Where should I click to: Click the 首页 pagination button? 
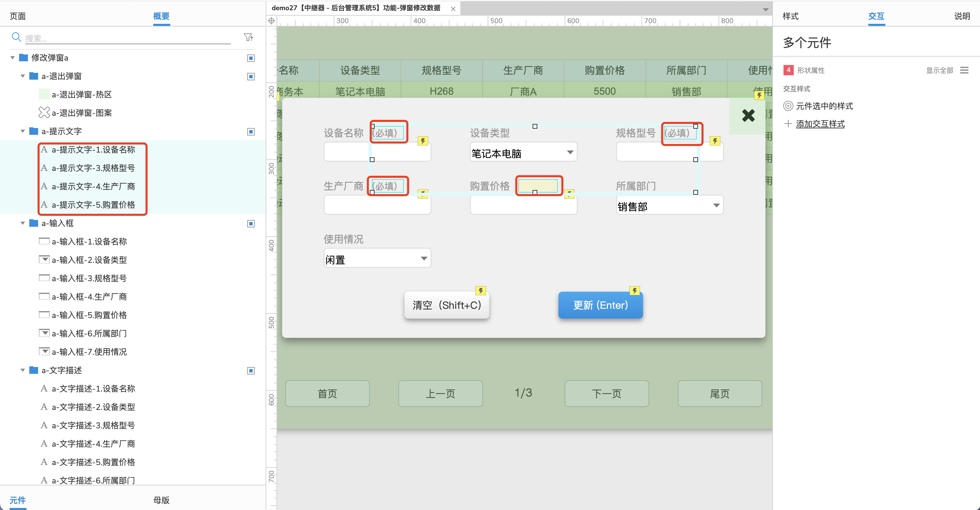(x=327, y=394)
